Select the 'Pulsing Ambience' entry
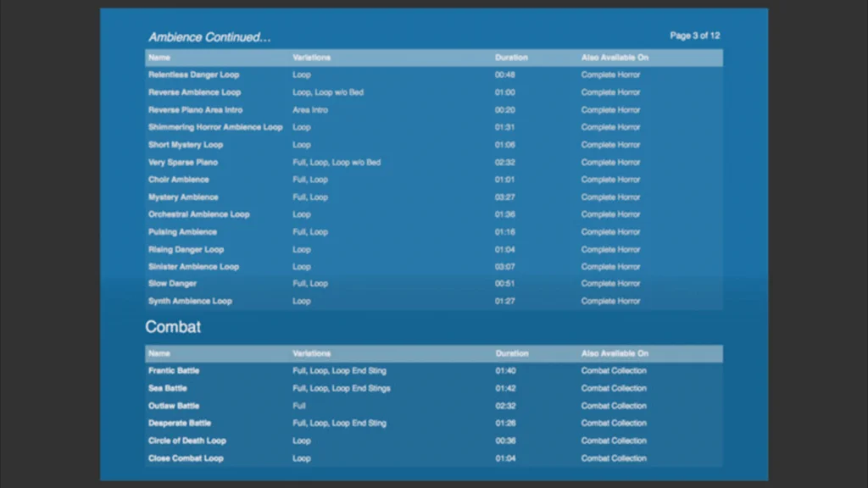868x488 pixels. pyautogui.click(x=182, y=232)
